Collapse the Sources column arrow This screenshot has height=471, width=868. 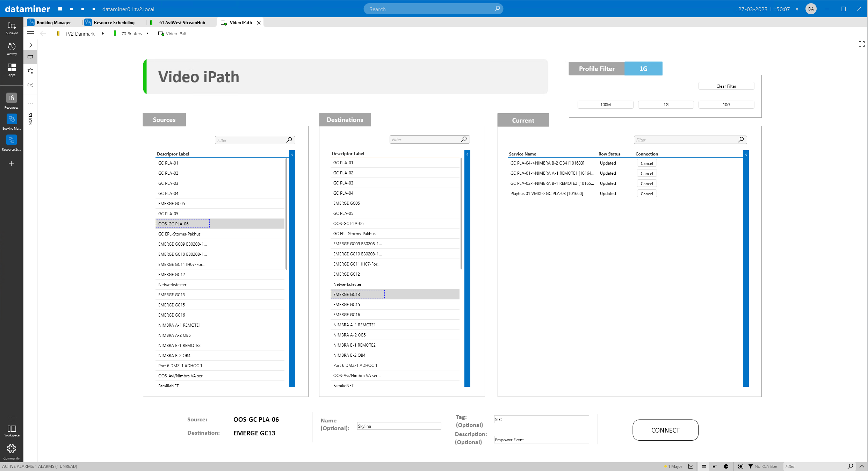pos(292,154)
